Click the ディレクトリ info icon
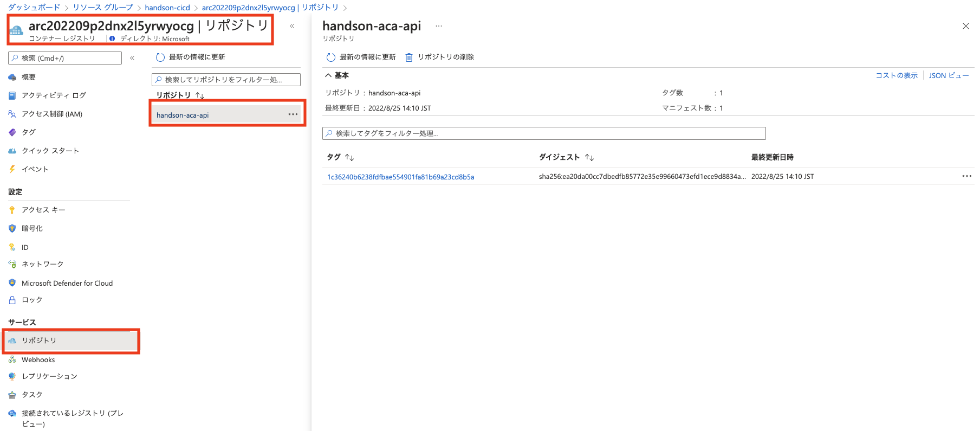The width and height of the screenshot is (980, 431). tap(112, 38)
